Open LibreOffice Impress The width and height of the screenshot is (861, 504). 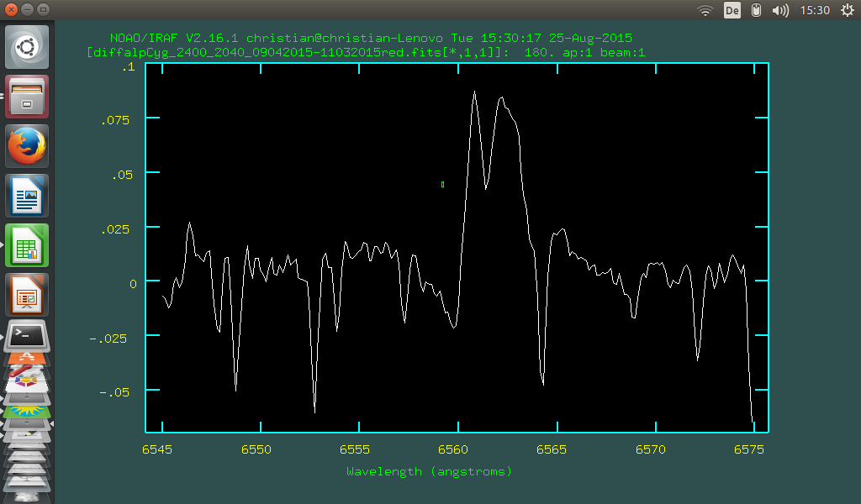(25, 295)
